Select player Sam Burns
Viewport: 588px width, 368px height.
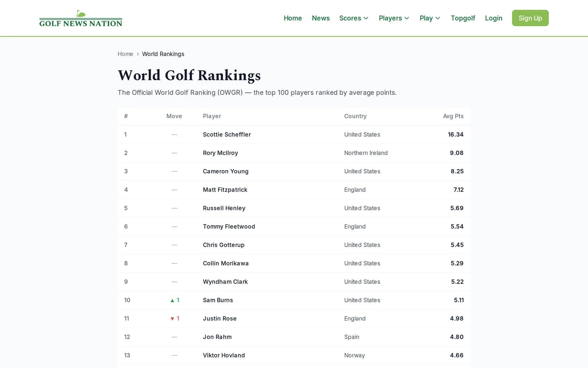218,300
